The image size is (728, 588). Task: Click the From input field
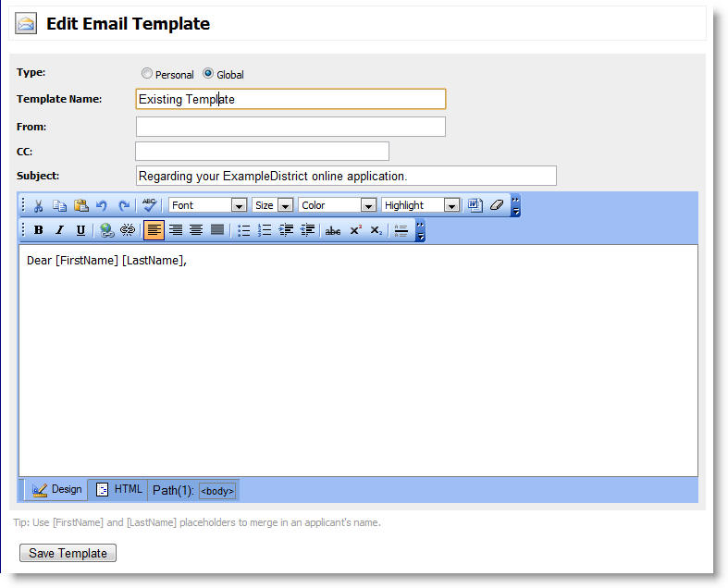click(290, 127)
